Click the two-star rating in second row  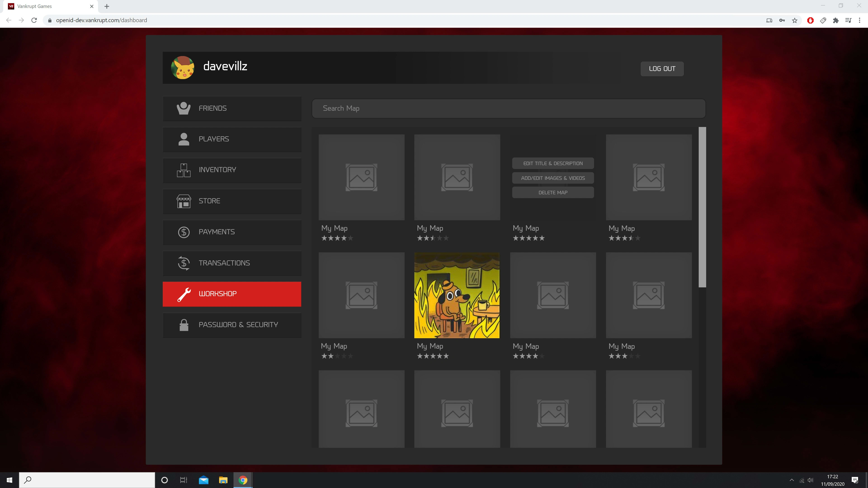(x=337, y=356)
